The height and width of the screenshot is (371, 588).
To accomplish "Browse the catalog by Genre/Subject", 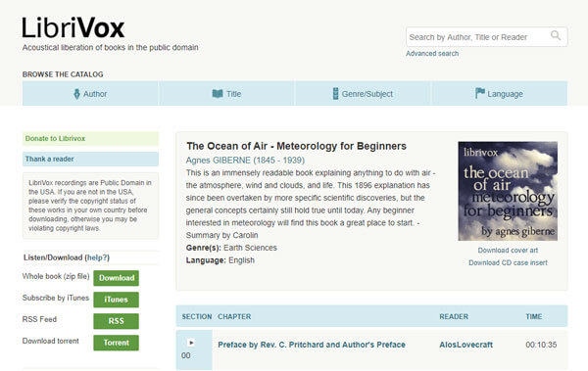I will pos(363,94).
